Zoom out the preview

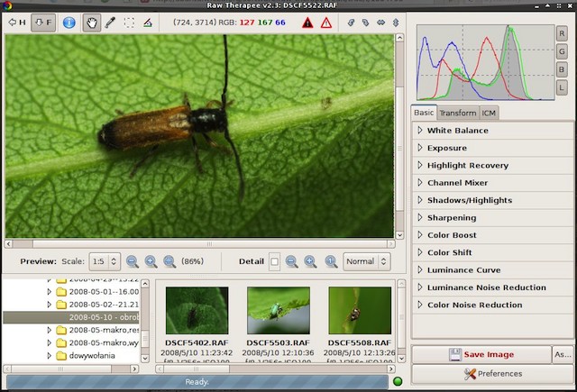click(x=133, y=261)
